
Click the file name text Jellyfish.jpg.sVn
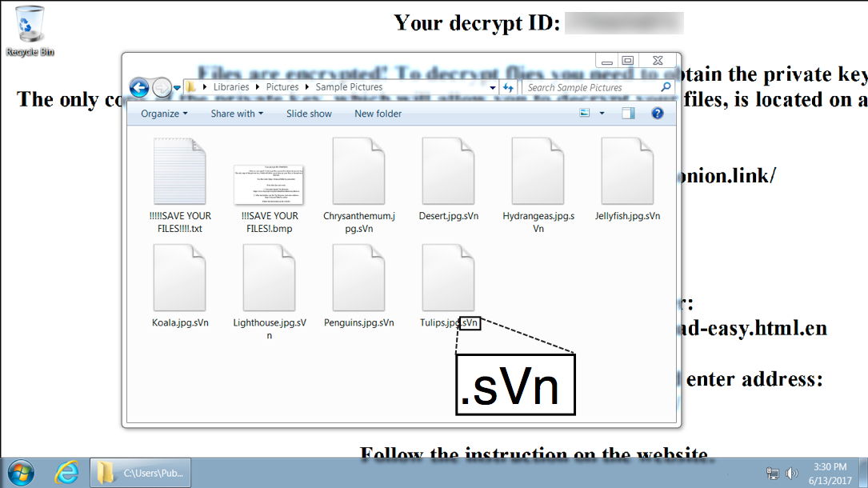coord(628,216)
